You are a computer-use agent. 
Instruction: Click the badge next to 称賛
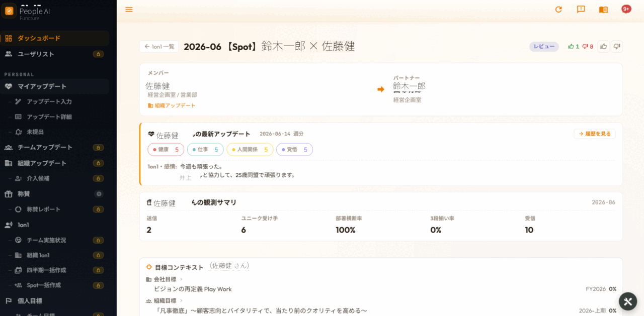tap(99, 194)
